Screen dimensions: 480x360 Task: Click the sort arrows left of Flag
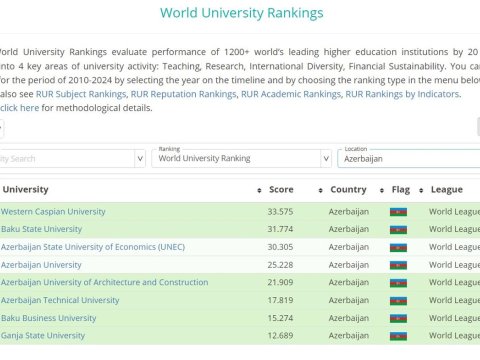pos(382,190)
